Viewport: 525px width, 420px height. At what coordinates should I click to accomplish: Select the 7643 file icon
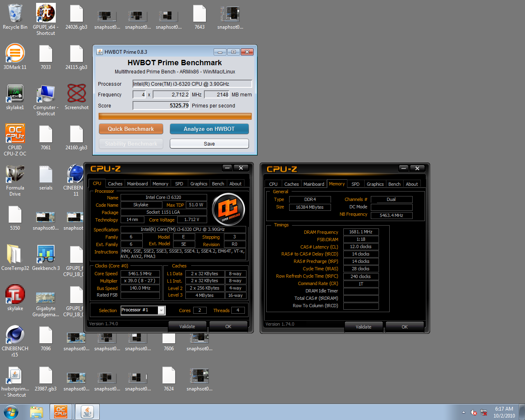click(x=199, y=17)
